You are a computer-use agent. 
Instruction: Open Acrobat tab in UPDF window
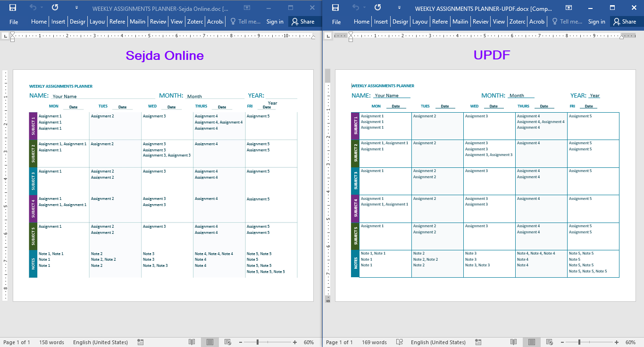coord(537,22)
